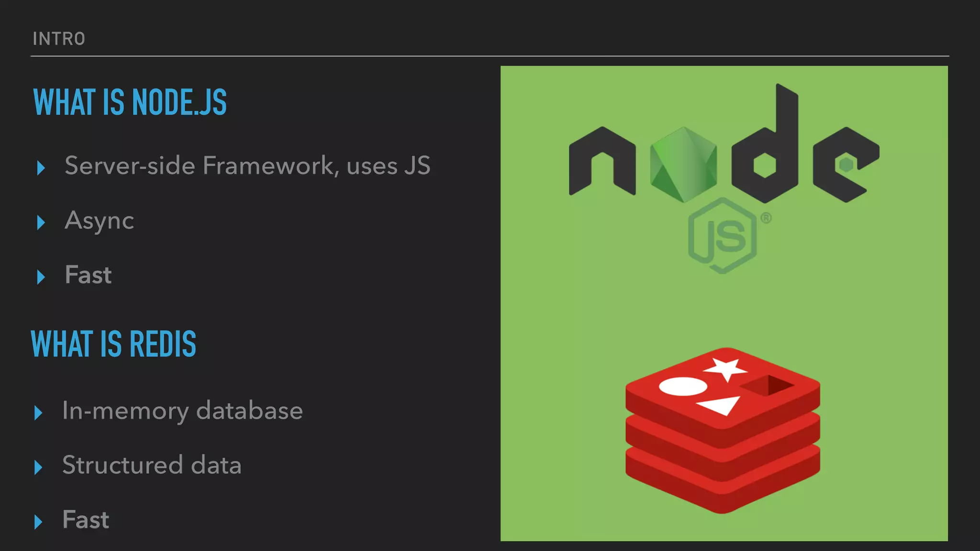Image resolution: width=980 pixels, height=551 pixels.
Task: Click 'Server-side Framework, uses JS' bullet text
Action: tap(247, 165)
